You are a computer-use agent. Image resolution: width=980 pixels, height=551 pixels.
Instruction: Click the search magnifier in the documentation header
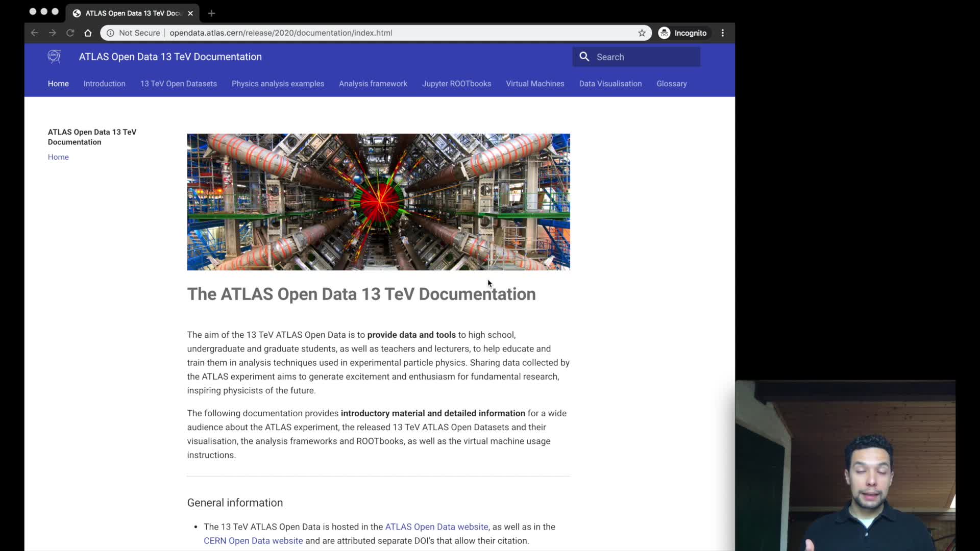click(x=583, y=57)
